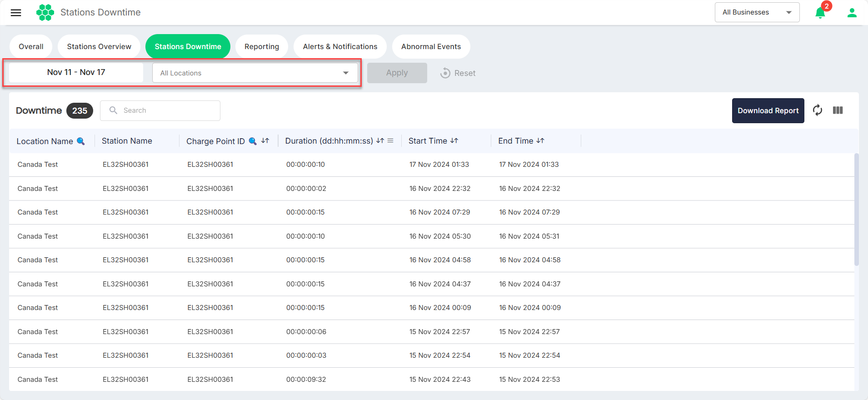Click the Reset circular arrow icon

445,73
